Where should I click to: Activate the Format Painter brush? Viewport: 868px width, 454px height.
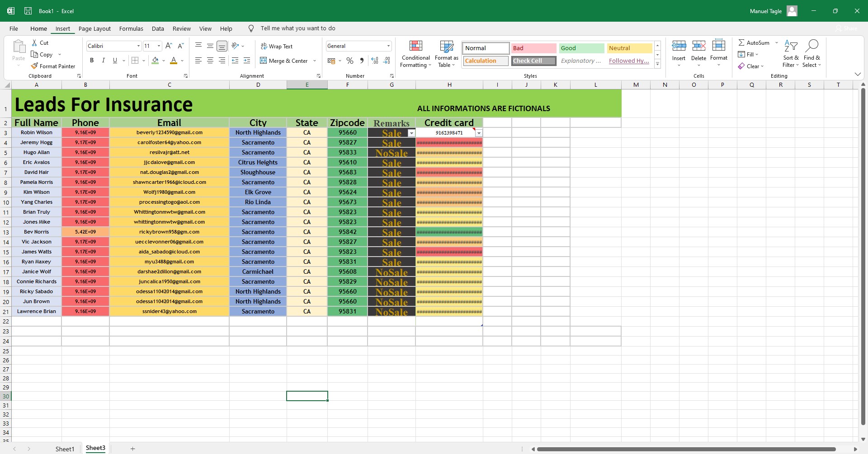[x=34, y=66]
